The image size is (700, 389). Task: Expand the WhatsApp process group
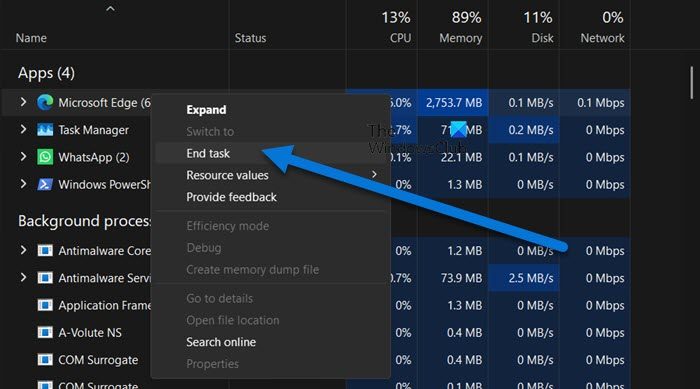[x=23, y=157]
